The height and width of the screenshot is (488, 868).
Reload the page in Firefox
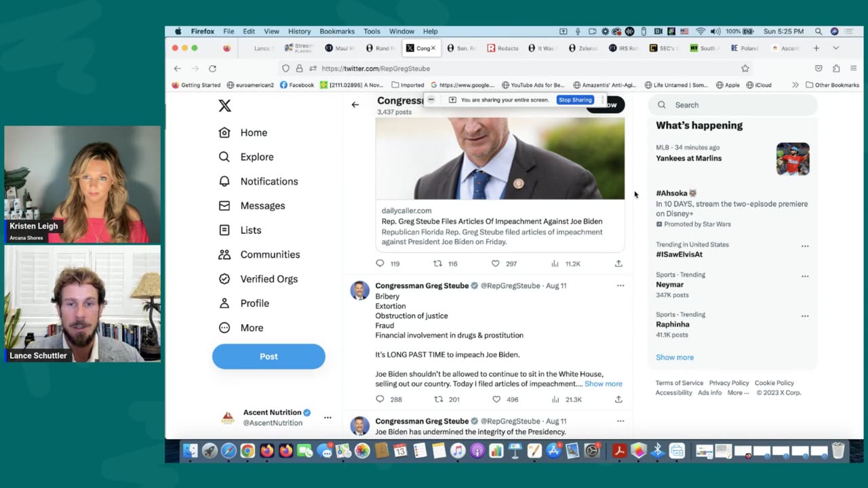[212, 68]
